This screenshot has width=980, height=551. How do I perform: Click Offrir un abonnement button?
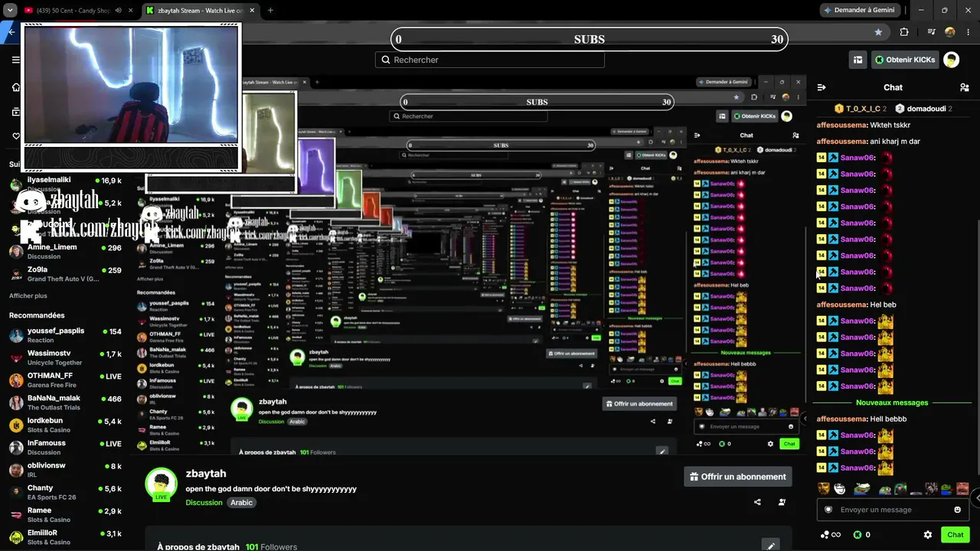tap(738, 477)
